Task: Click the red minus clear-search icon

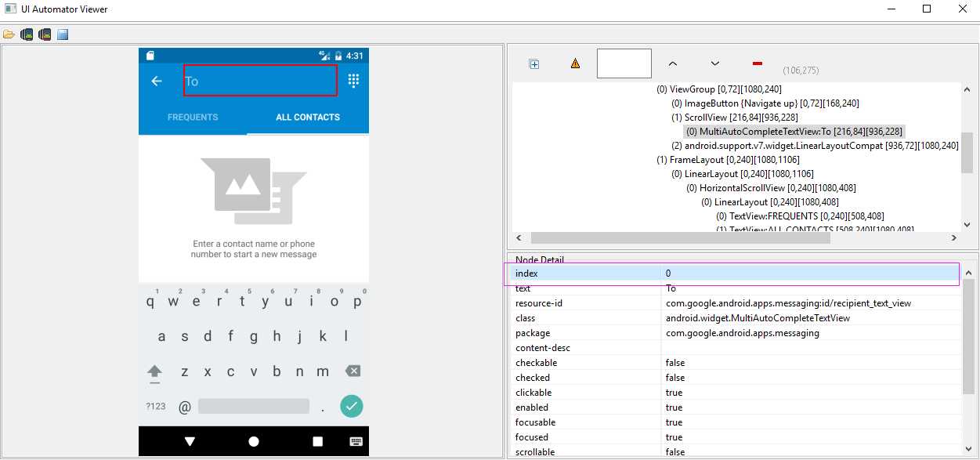Action: coord(757,63)
